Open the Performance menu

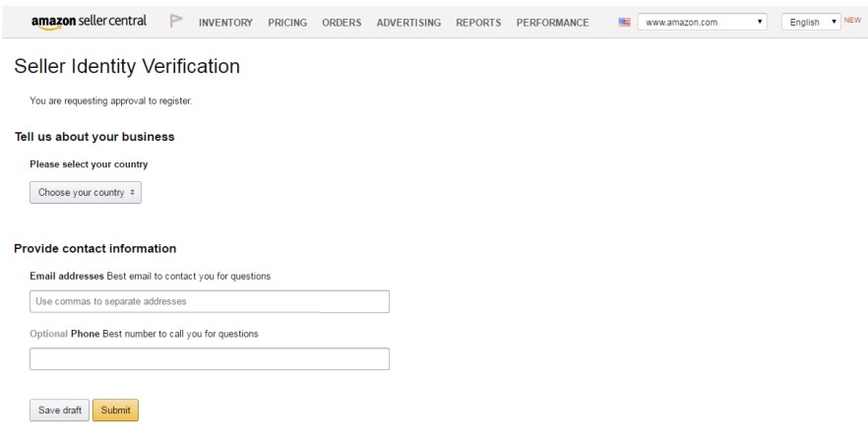pyautogui.click(x=552, y=23)
